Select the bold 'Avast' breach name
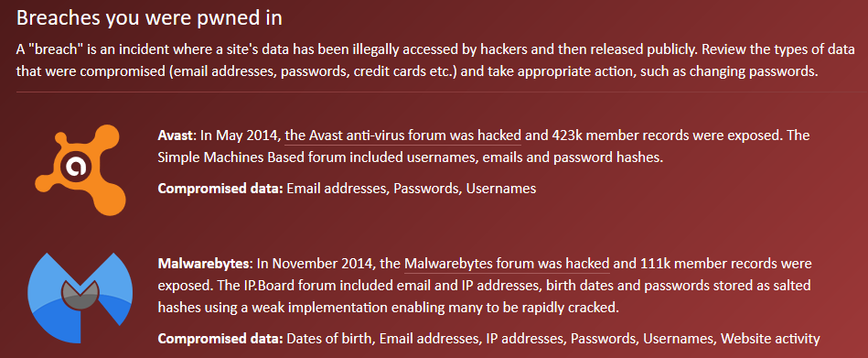The image size is (868, 358). tap(176, 136)
